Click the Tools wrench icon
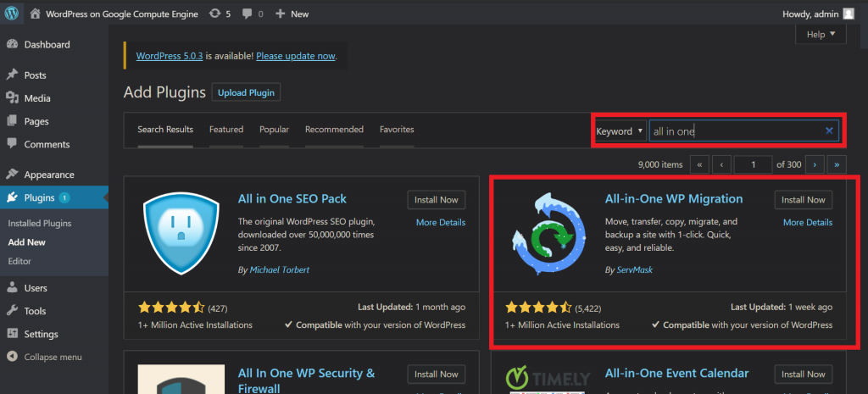Screen dimensions: 868x394 (x=12, y=311)
